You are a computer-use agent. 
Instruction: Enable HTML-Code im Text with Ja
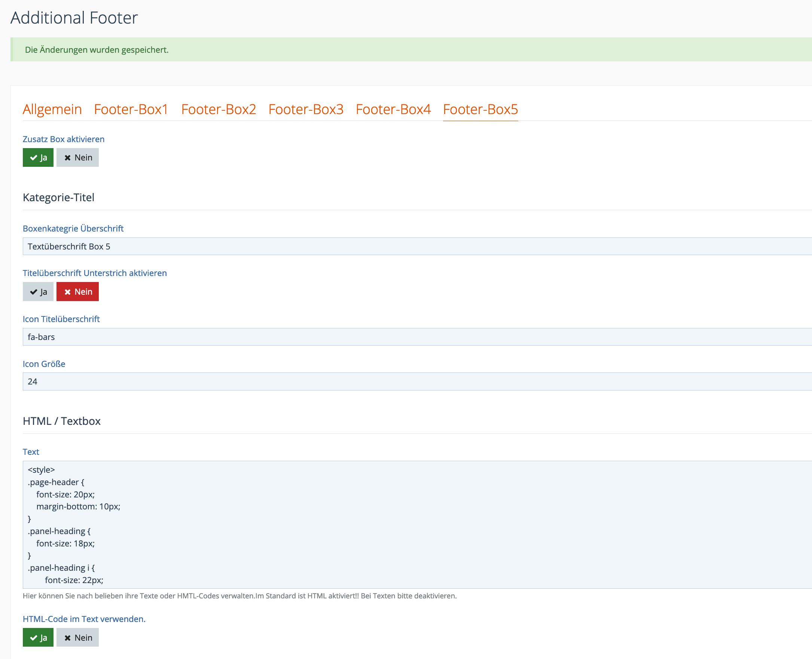click(38, 637)
